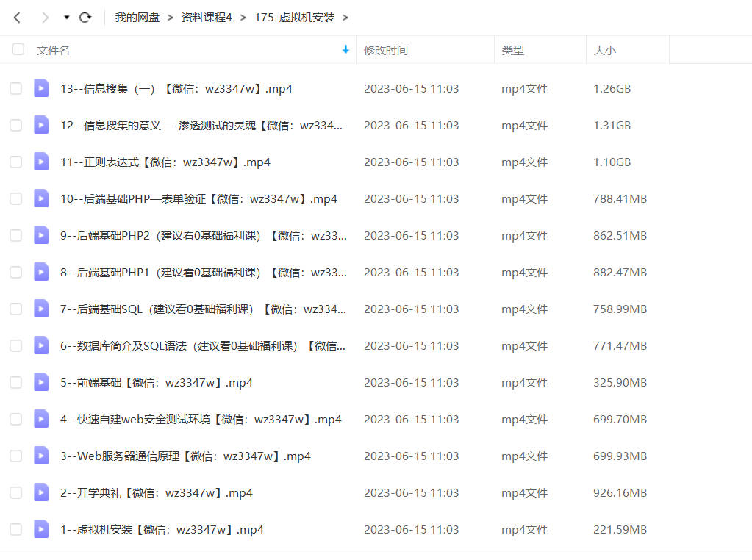Click video icon of 5--前端基础
The image size is (752, 560).
41,382
